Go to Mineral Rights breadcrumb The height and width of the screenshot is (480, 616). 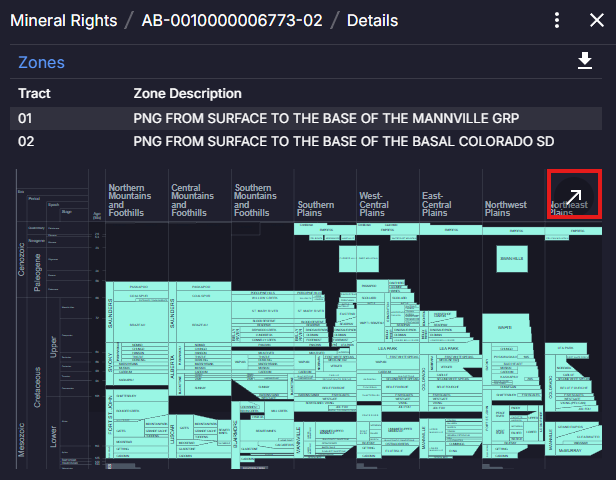tap(63, 20)
